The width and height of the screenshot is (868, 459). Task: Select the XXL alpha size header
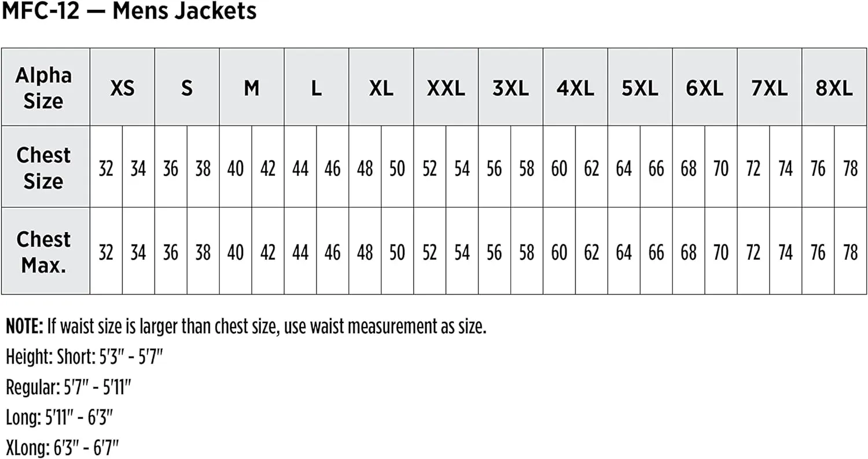point(446,88)
